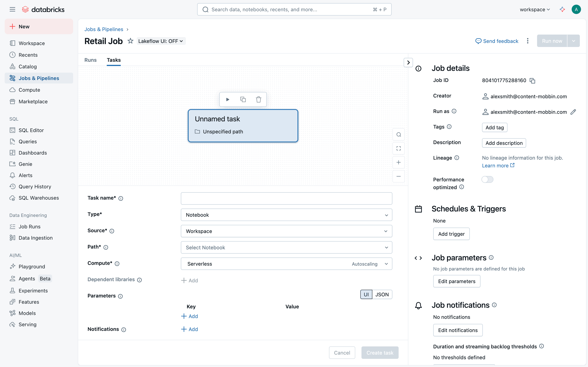588x367 pixels.
Task: Star the Retail Job as favorite
Action: pyautogui.click(x=130, y=41)
